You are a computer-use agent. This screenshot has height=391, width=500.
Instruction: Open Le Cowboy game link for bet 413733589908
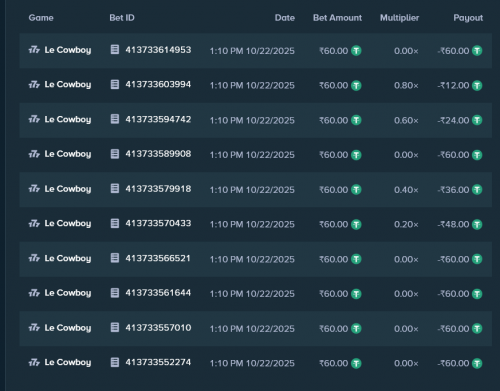(x=68, y=154)
